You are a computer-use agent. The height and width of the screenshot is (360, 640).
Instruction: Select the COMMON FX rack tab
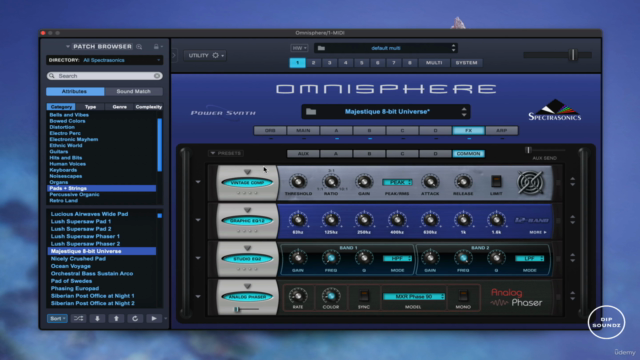tap(469, 154)
